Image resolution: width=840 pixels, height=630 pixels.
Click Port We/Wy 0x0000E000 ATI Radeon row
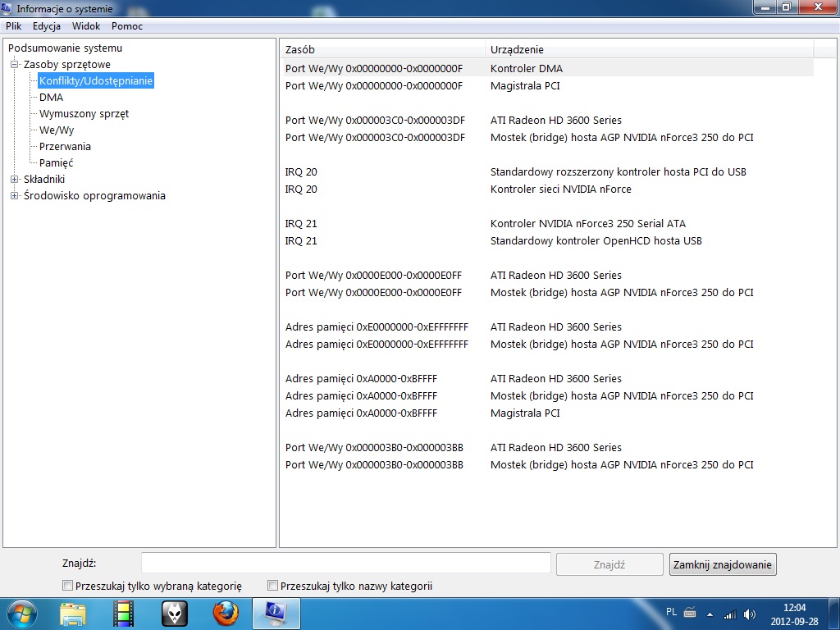[x=547, y=275]
